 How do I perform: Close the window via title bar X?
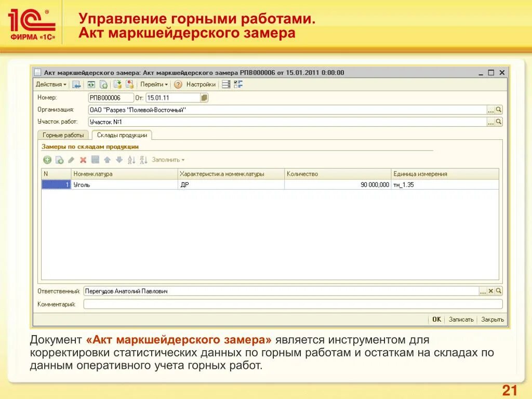502,73
